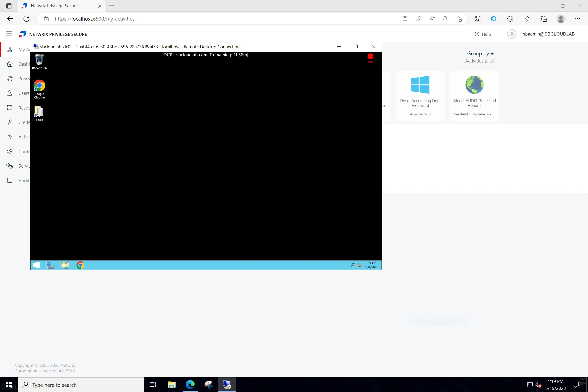The image size is (588, 392).
Task: Click the clipboard icon in address bar
Action: (405, 19)
